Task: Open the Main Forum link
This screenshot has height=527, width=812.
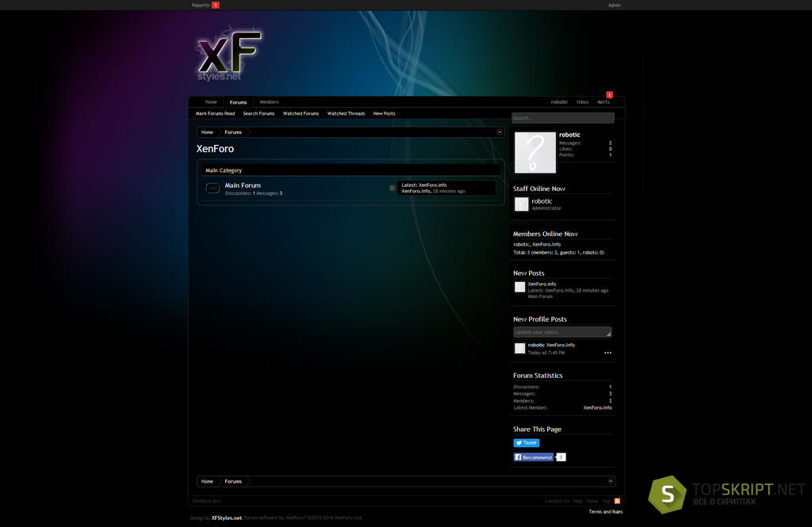Action: 243,185
